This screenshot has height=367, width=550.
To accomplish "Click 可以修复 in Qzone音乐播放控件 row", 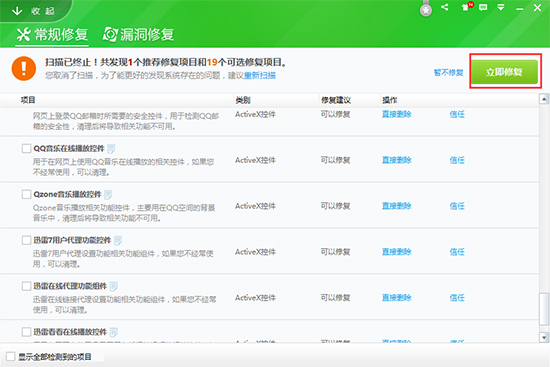I will [x=335, y=206].
